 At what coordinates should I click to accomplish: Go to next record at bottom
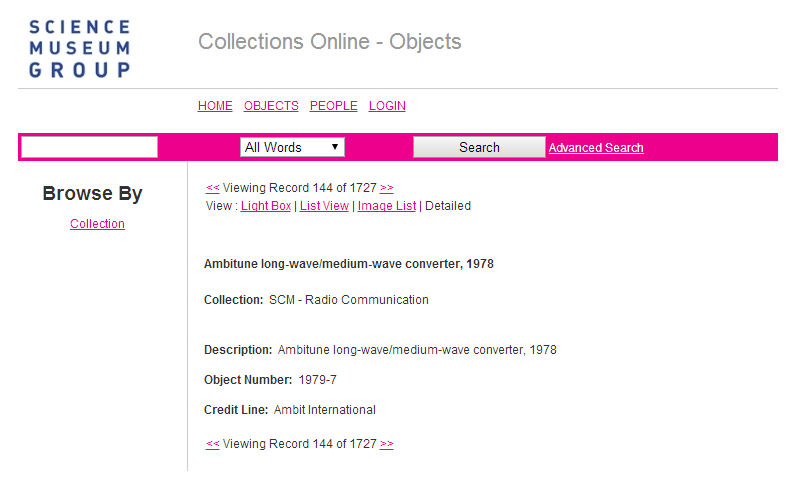pos(387,444)
